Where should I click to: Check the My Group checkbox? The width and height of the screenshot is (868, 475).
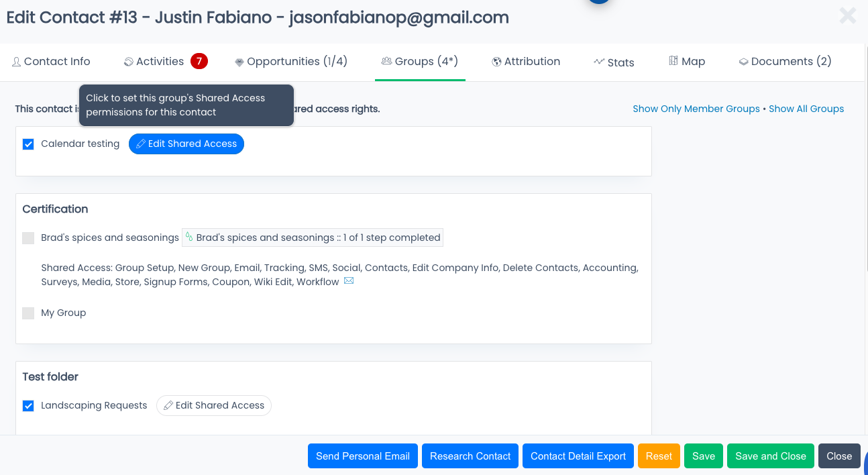tap(28, 313)
